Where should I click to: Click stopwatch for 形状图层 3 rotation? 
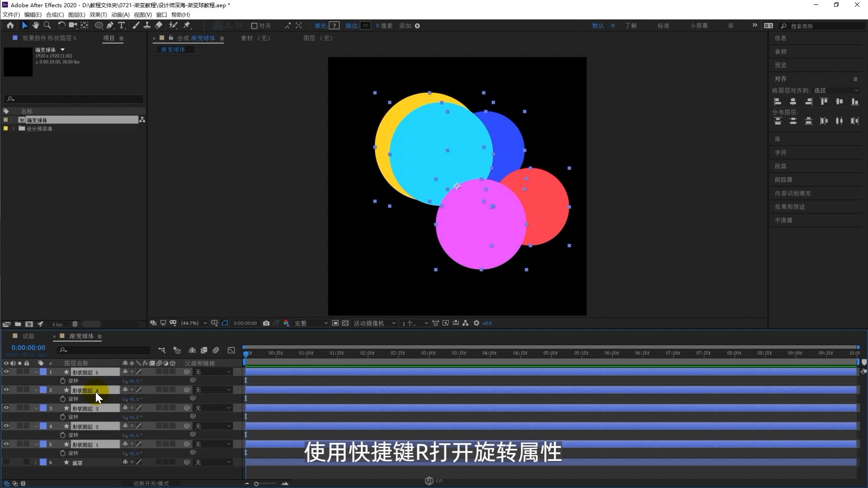coord(63,417)
